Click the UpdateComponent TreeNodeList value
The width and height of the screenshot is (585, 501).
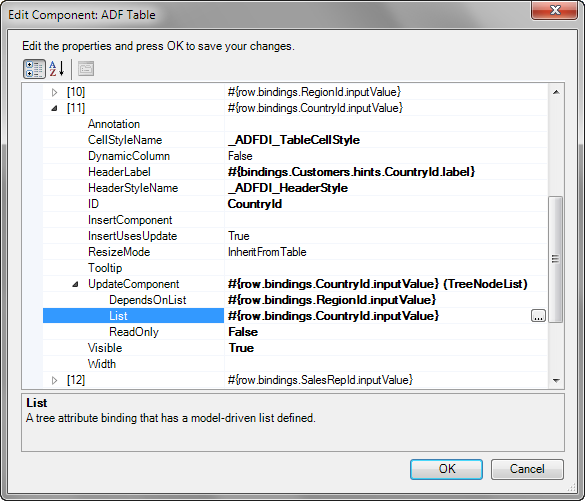[377, 284]
